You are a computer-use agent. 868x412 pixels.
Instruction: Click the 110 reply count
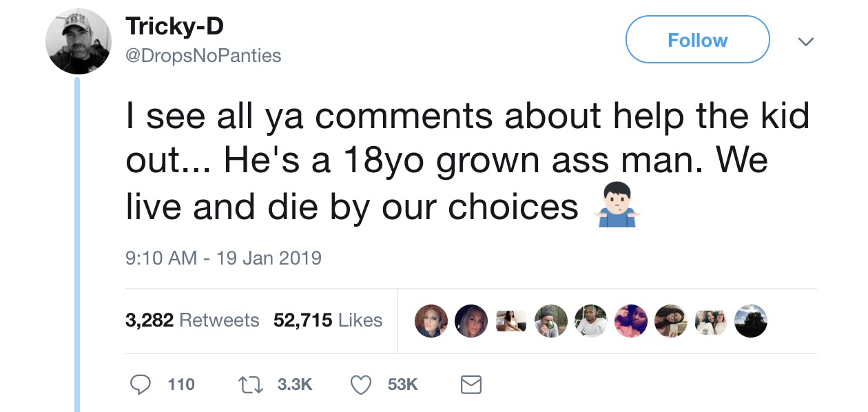tap(181, 384)
